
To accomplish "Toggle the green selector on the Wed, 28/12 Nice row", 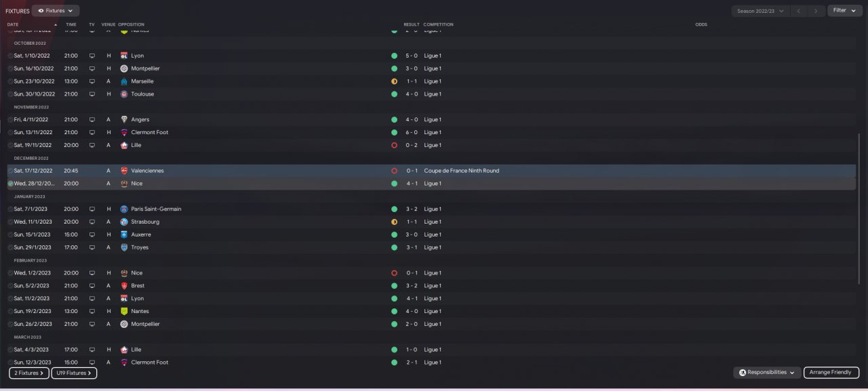I will pos(10,184).
